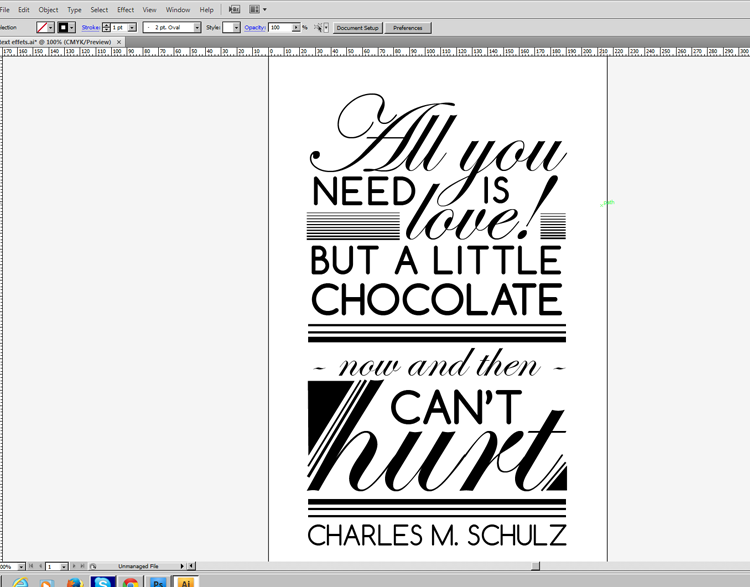The image size is (750, 587).
Task: Open the Opacity panel link
Action: pyautogui.click(x=255, y=28)
